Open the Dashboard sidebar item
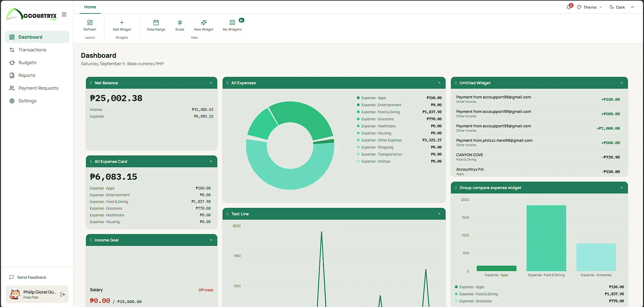 pyautogui.click(x=37, y=37)
